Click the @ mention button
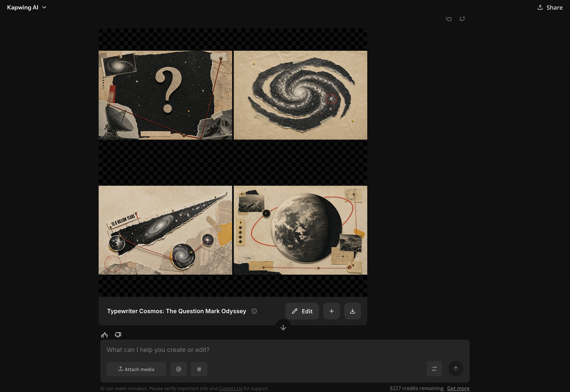570x392 pixels. point(179,369)
